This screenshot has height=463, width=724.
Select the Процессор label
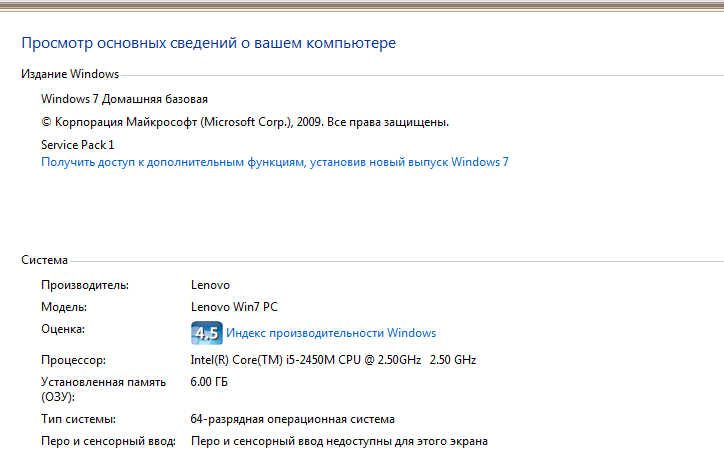tap(73, 360)
